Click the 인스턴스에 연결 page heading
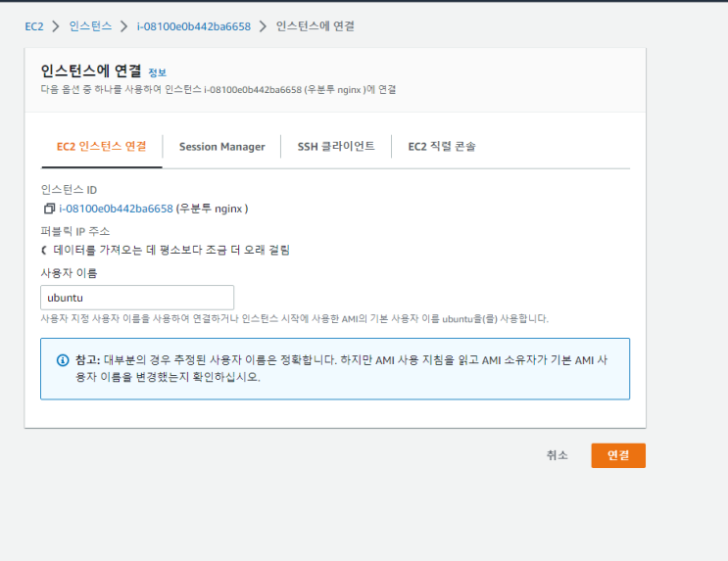Viewport: 728px width, 561px height. tap(91, 71)
